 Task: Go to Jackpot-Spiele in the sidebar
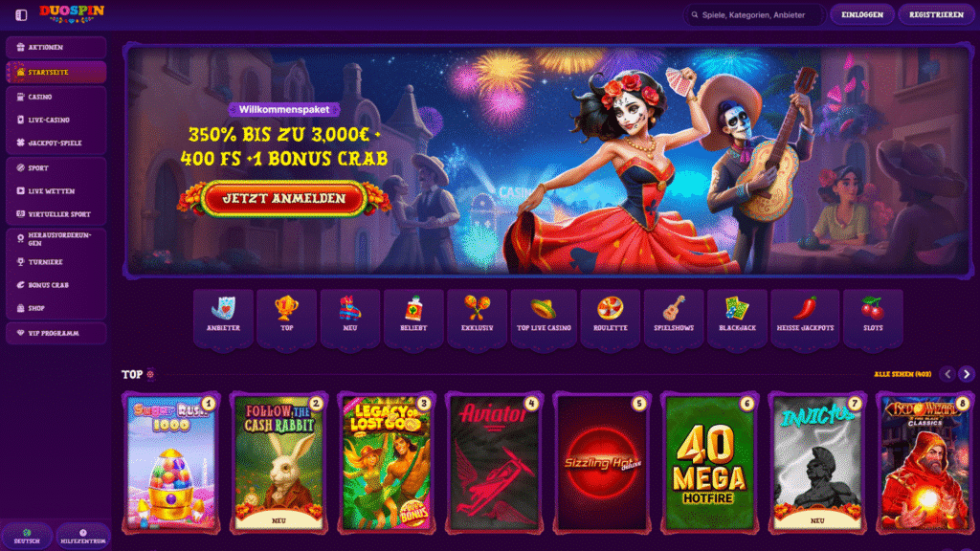[56, 143]
